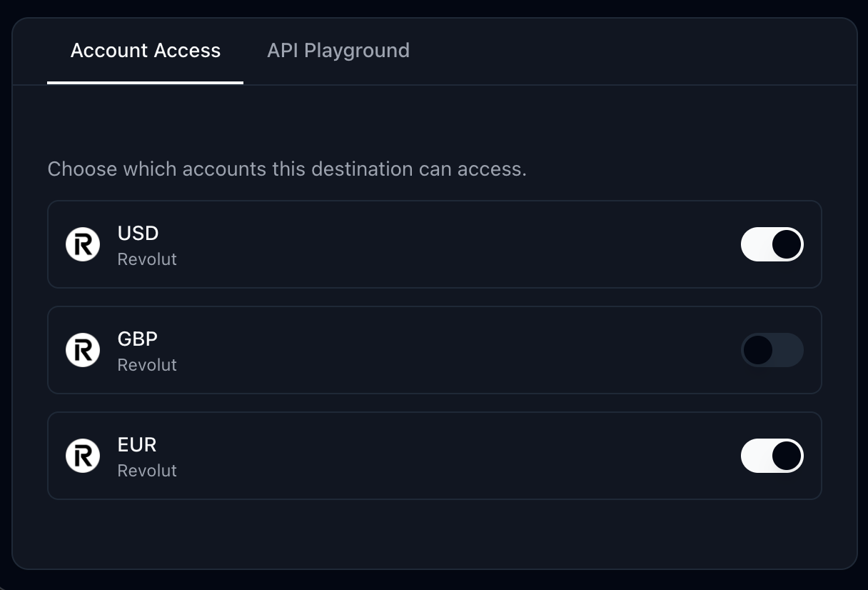
Task: Click the USD account name label
Action: coord(138,234)
